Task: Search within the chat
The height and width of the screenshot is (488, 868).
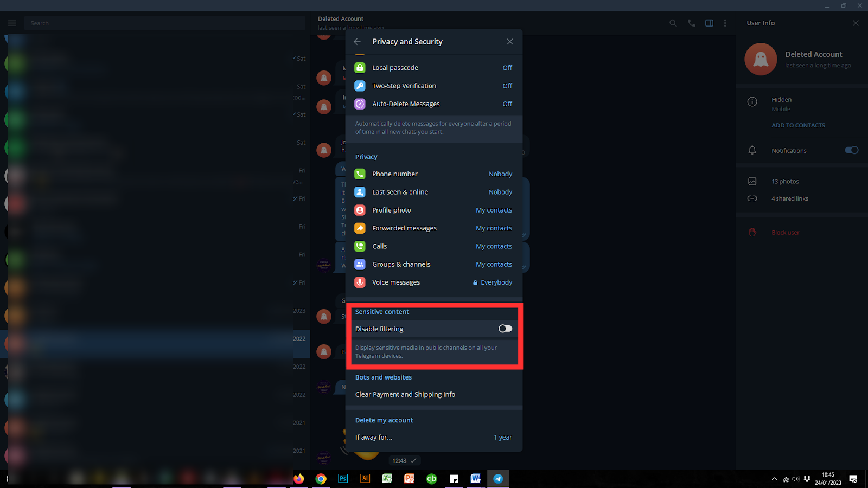Action: pyautogui.click(x=673, y=23)
